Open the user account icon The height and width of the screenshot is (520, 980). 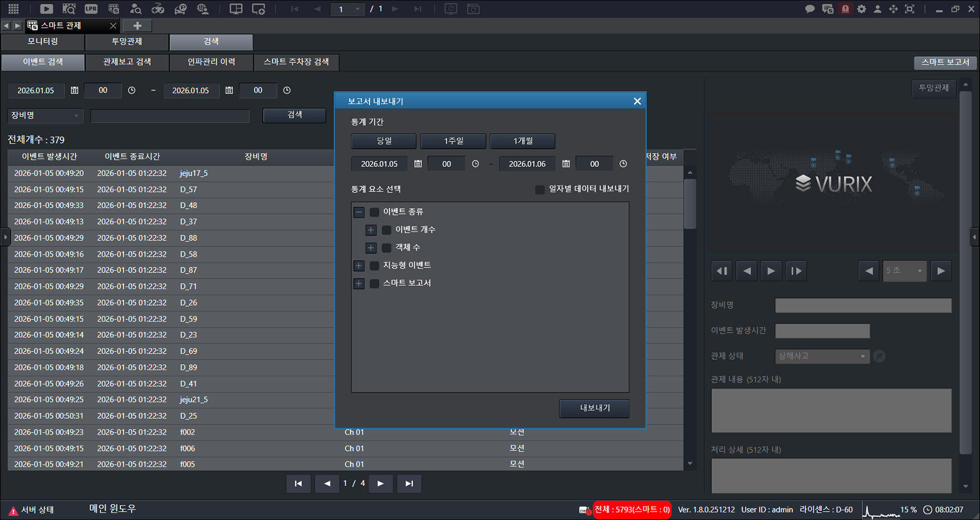pos(877,9)
